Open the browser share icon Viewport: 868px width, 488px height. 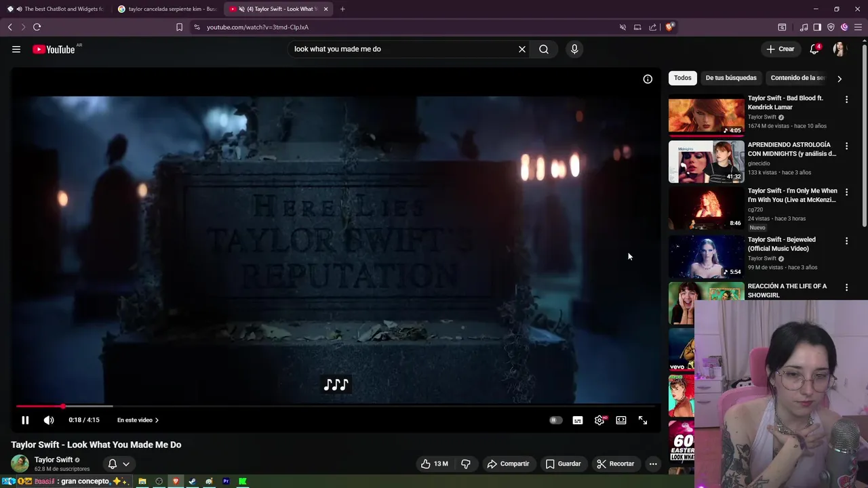[x=652, y=27]
